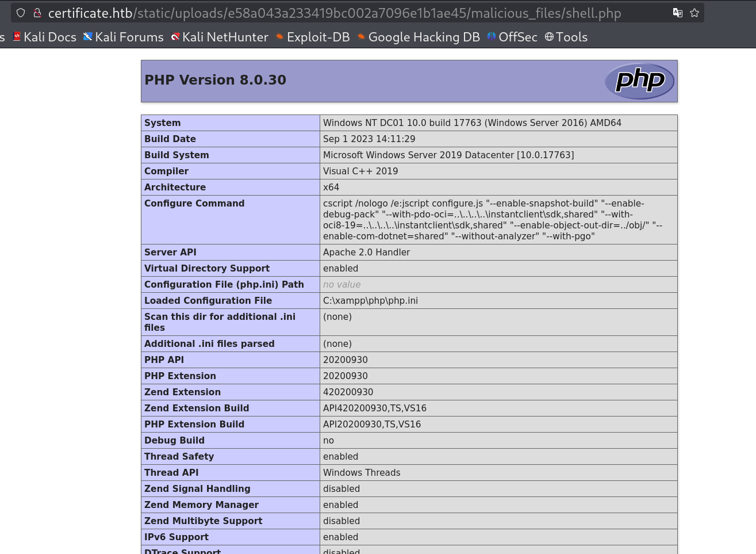This screenshot has height=554, width=756.
Task: Click the C:\xampp\php\php.ini value
Action: tap(370, 300)
